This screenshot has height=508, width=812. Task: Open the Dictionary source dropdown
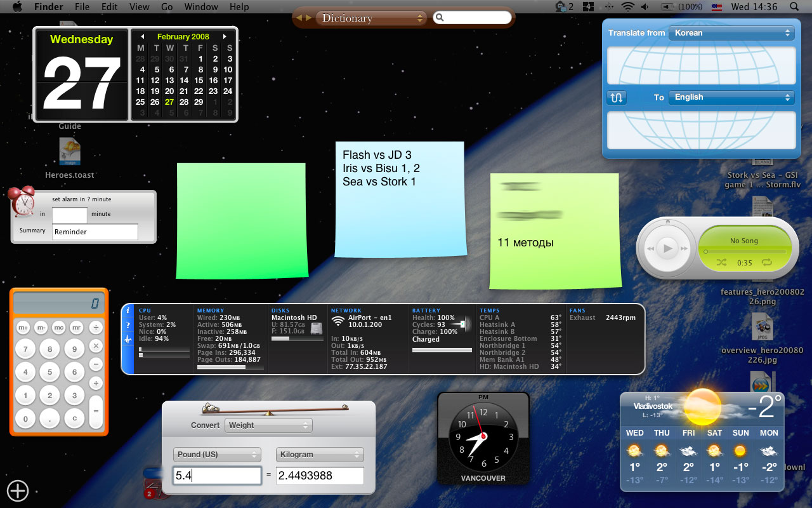click(x=370, y=18)
